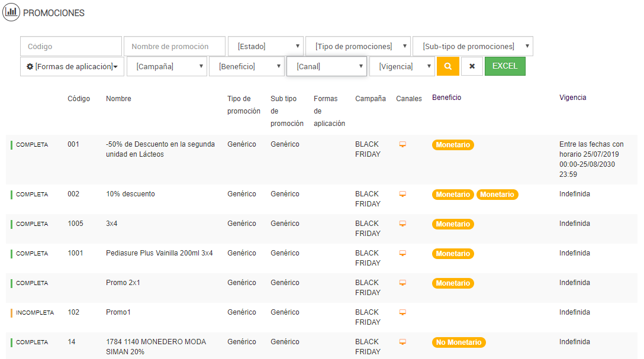Expand the Vigencia filter dropdown

pos(402,67)
